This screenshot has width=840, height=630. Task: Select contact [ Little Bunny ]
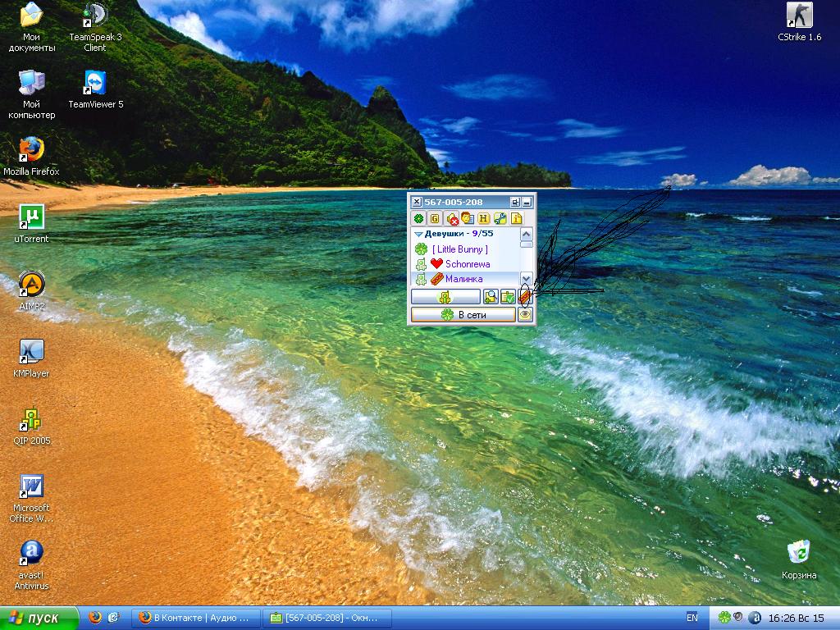pyautogui.click(x=459, y=249)
